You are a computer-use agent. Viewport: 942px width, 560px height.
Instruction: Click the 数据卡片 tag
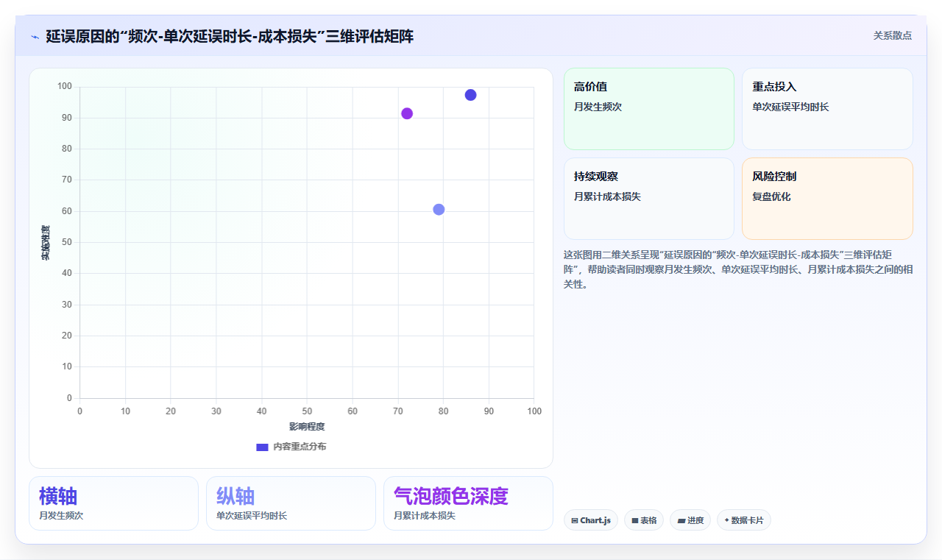click(x=744, y=520)
